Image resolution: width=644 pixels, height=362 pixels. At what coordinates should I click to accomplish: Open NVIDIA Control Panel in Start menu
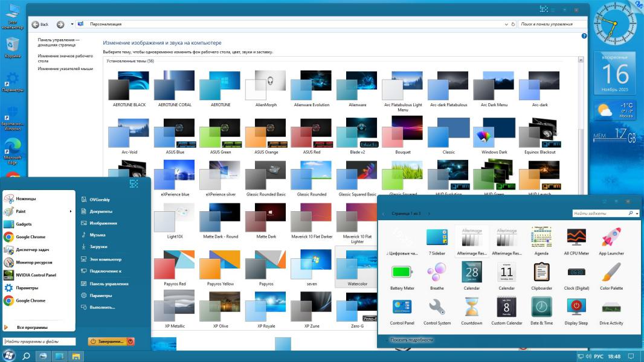(36, 275)
